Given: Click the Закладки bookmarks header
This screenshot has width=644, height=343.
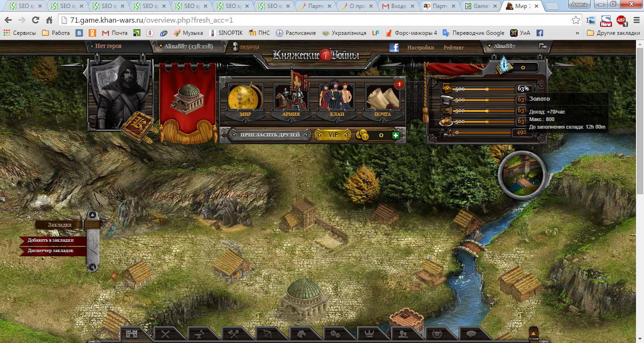Looking at the screenshot, I should (59, 225).
